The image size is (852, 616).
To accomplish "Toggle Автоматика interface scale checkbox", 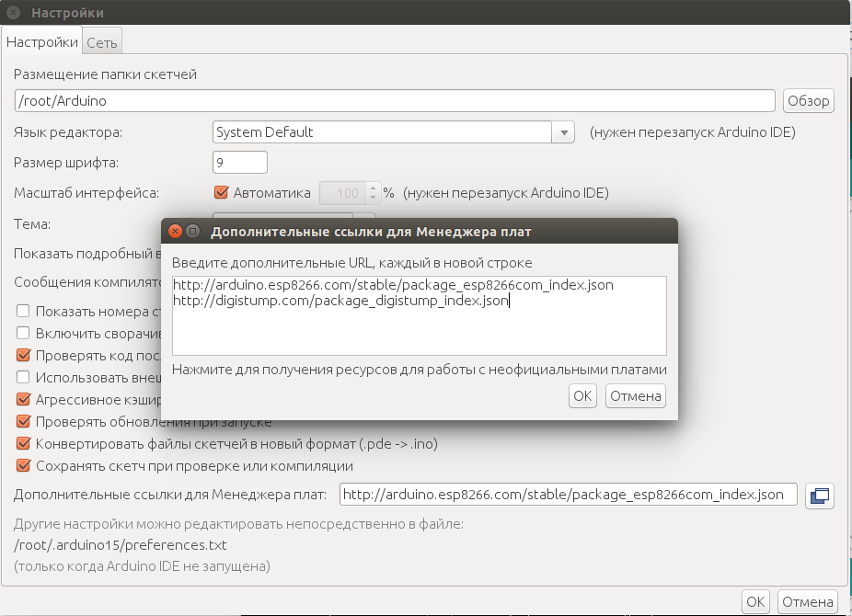I will [221, 193].
